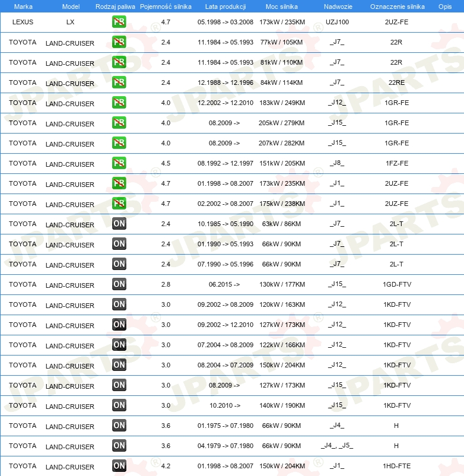Click the ON diesel icon for the 140kW / 190KM row
Screen dimensions: 464x476
(x=119, y=405)
